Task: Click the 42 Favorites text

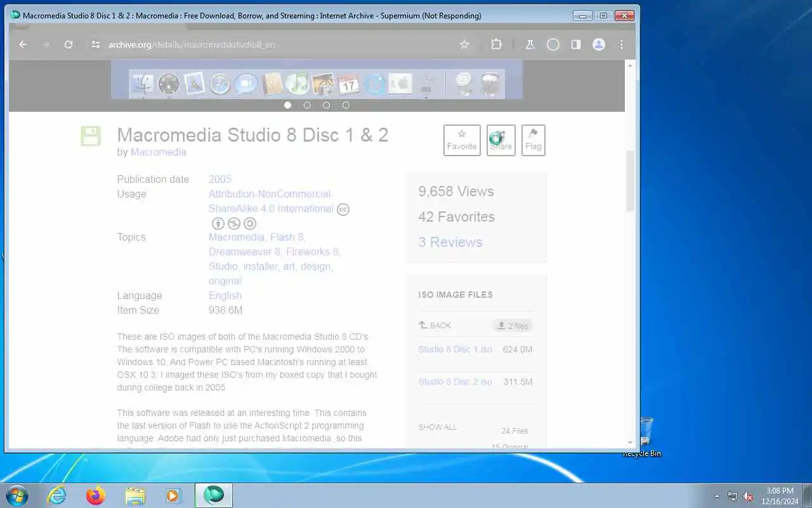Action: click(457, 217)
